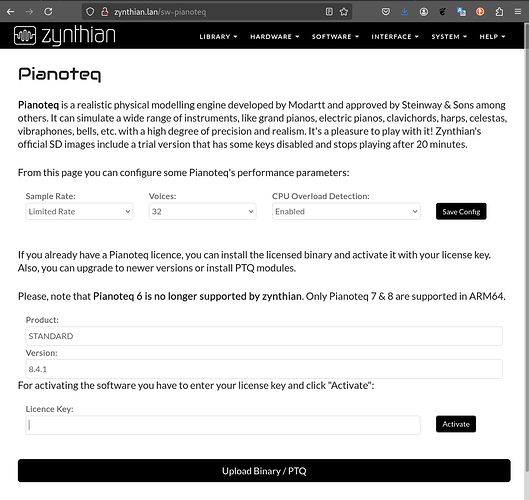This screenshot has height=500, width=529.
Task: Save to Pocket icon in toolbar
Action: coord(386,12)
